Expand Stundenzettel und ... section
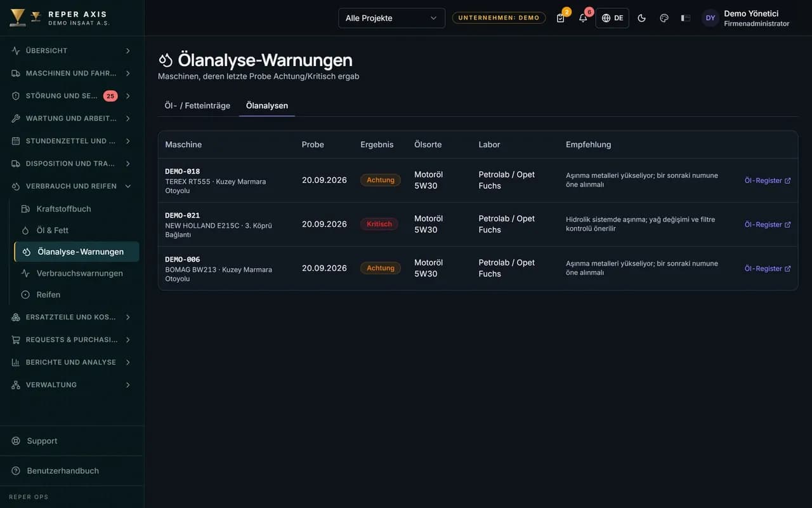 [72, 141]
